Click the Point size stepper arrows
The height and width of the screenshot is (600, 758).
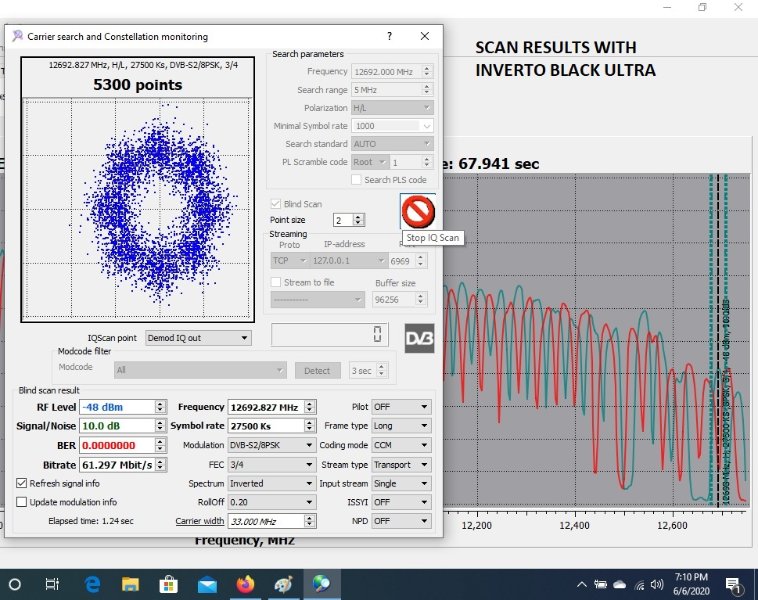coord(359,220)
